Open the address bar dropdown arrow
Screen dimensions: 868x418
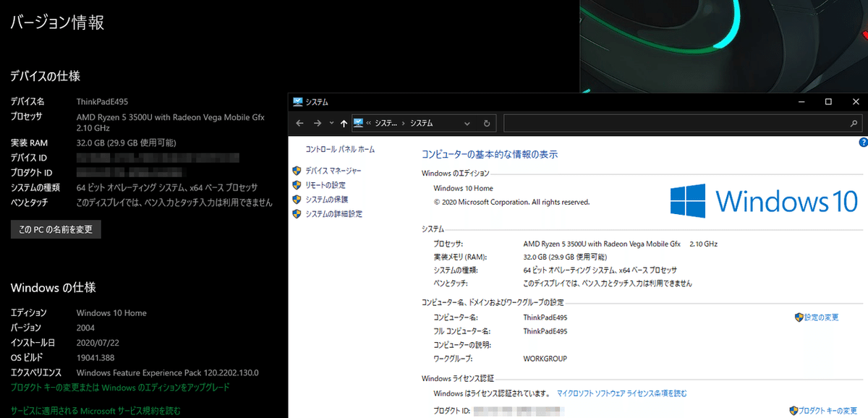[x=467, y=123]
